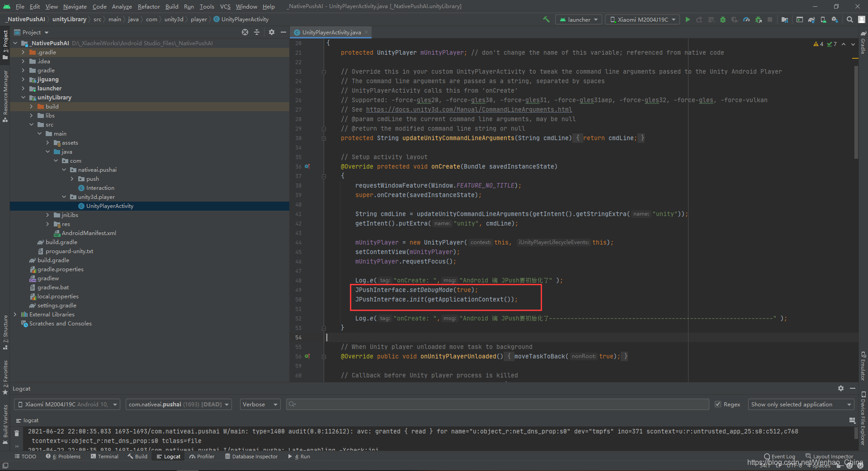Select AndroidManifest.xml in project tree
This screenshot has height=471, width=868.
pos(89,233)
